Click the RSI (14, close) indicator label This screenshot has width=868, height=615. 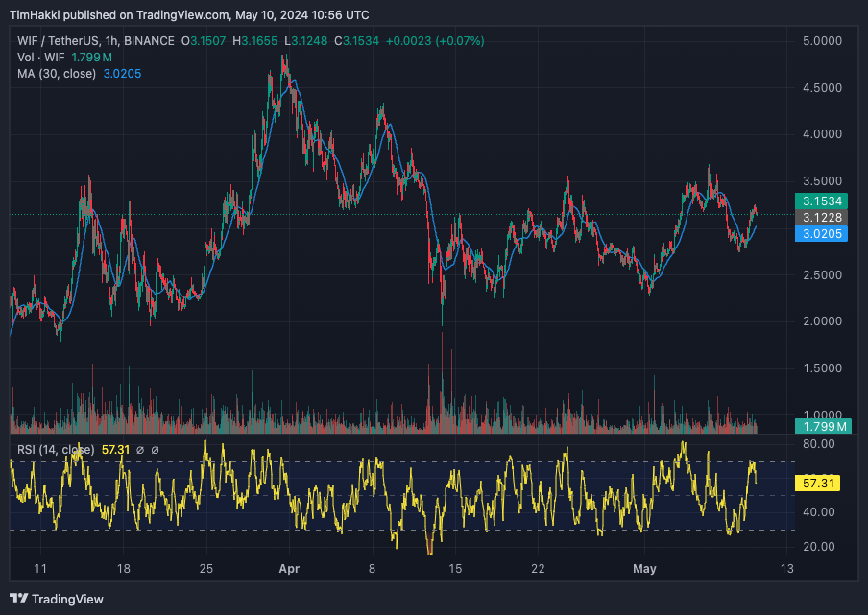pos(56,449)
